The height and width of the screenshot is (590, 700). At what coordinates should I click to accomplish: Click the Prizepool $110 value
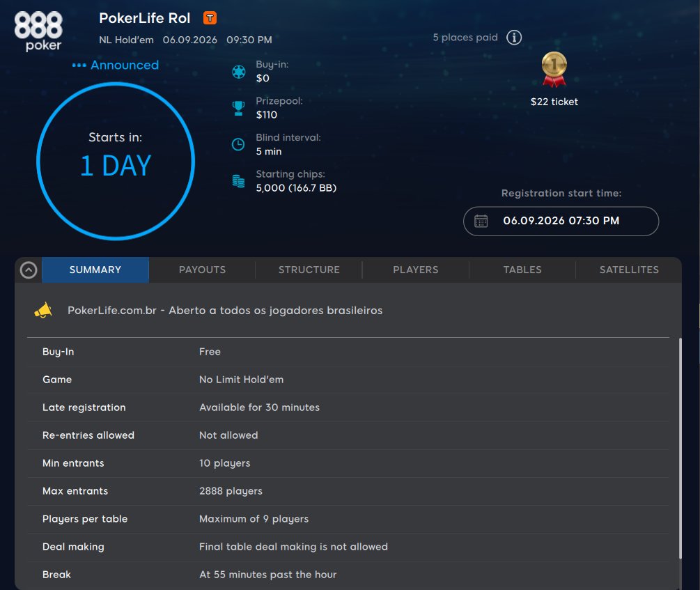point(267,115)
